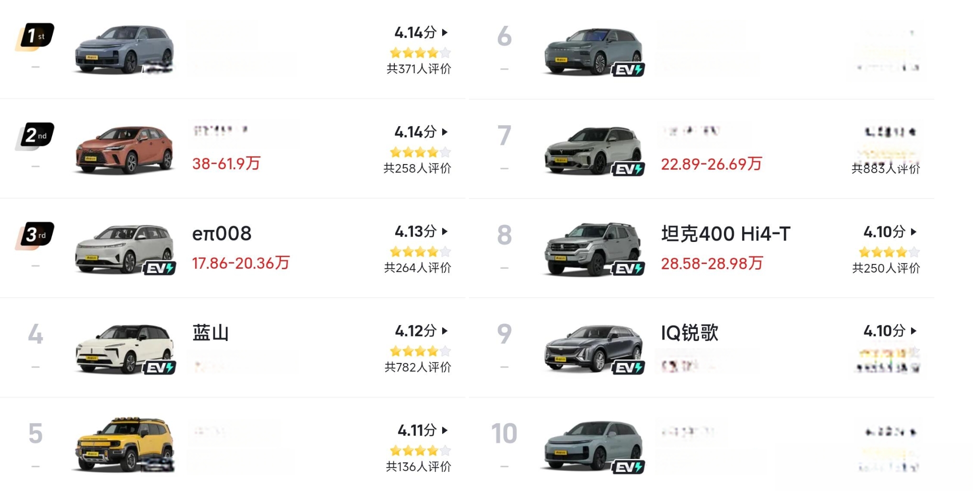Image resolution: width=980 pixels, height=493 pixels.
Task: Click EV badge on eπ008 car image
Action: point(160,268)
